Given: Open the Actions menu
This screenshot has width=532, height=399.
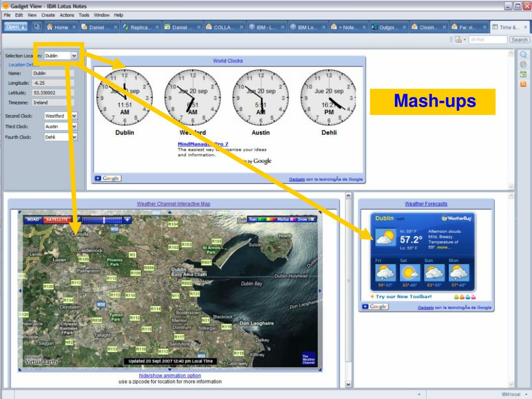Looking at the screenshot, I should tap(67, 15).
